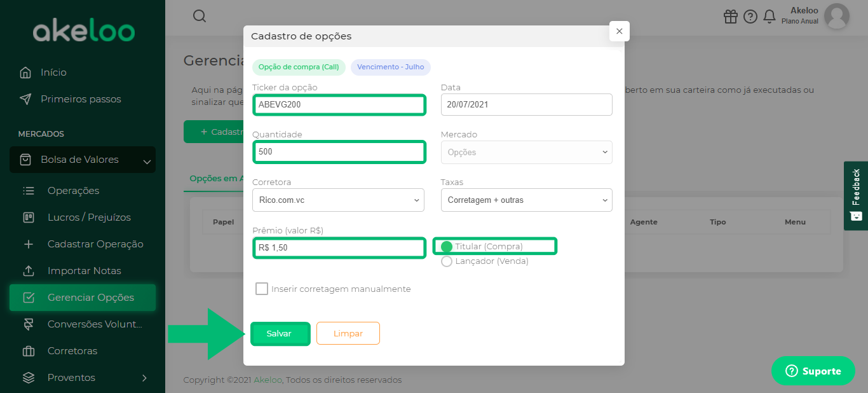Click the Início home icon
This screenshot has height=393, width=868.
coord(25,72)
